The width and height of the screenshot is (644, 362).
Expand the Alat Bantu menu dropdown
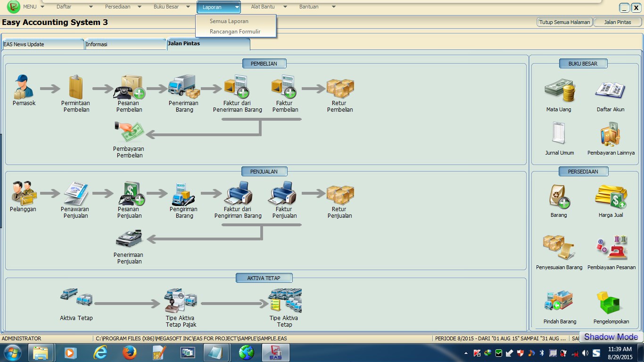(285, 7)
